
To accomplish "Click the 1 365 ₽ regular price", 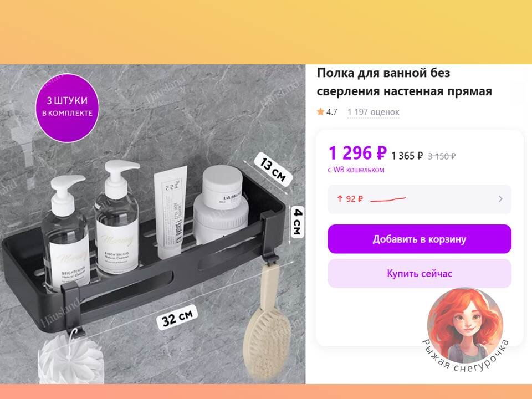I will tap(407, 156).
